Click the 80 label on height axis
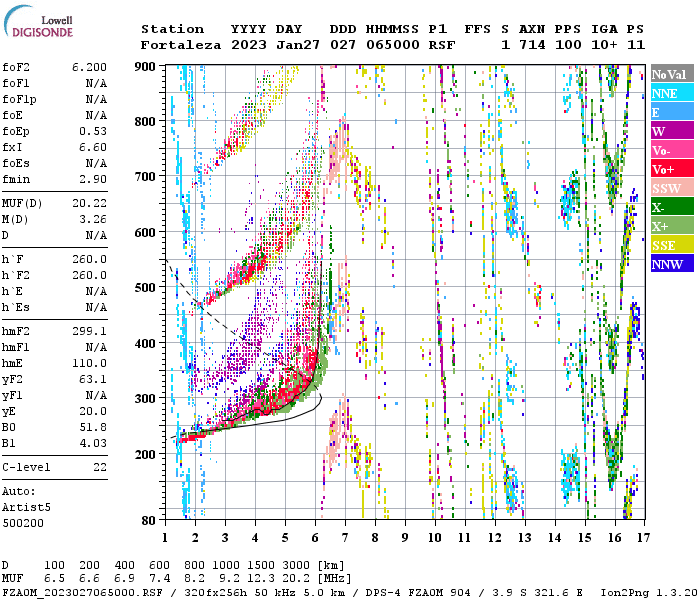The image size is (700, 600). pyautogui.click(x=149, y=520)
